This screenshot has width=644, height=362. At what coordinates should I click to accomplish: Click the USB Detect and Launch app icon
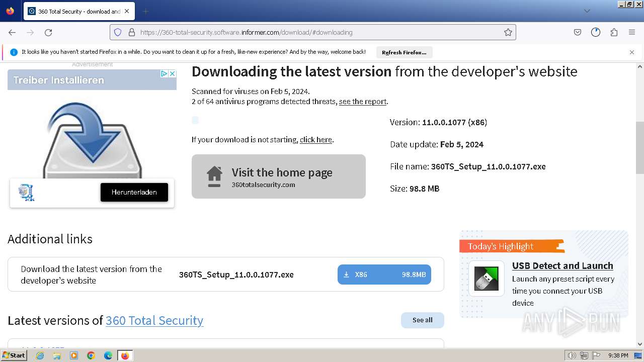pyautogui.click(x=487, y=279)
